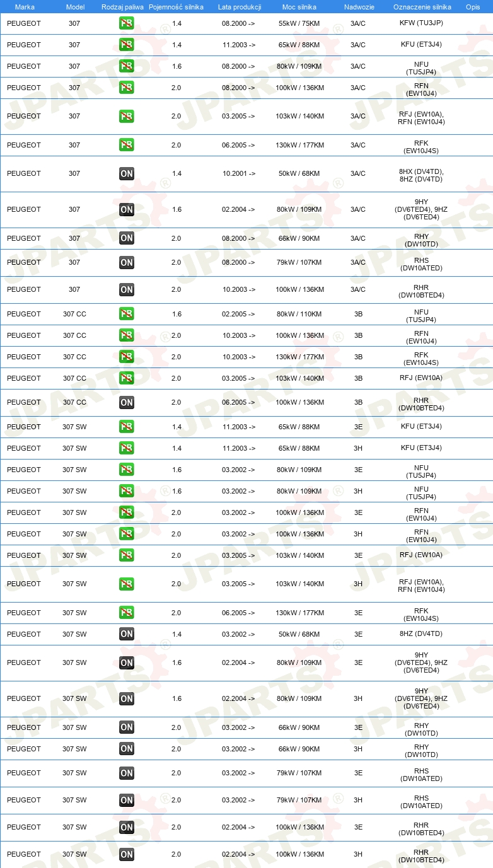Image resolution: width=493 pixels, height=868 pixels.
Task: Click the 'Nadwozie' column header
Action: (359, 6)
